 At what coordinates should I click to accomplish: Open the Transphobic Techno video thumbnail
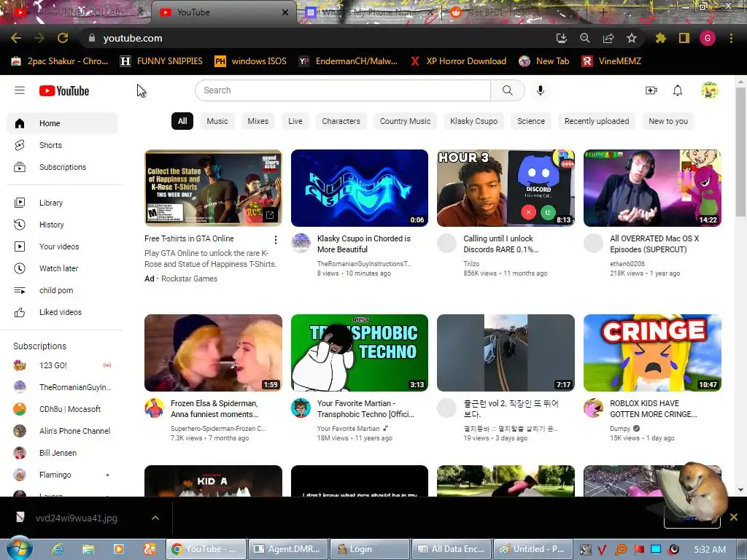359,353
